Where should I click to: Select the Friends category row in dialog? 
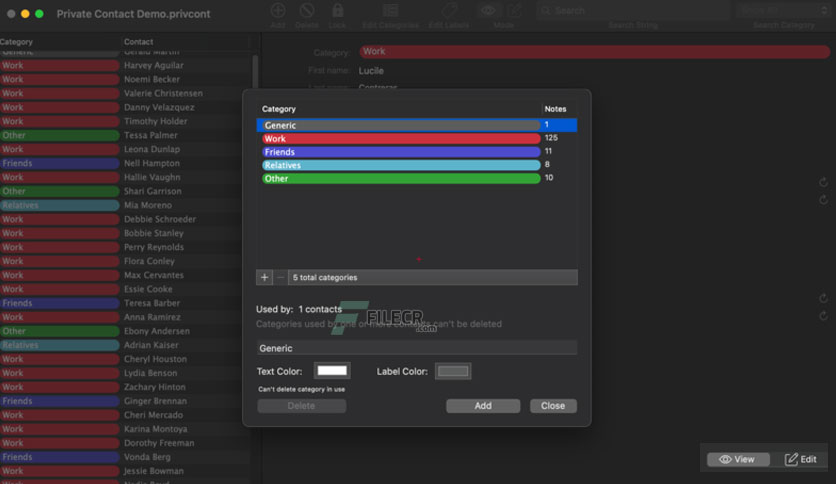[416, 152]
